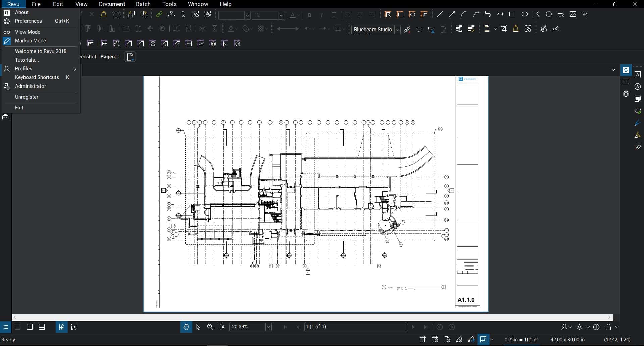Click Welcome to Revu 2018
Screen dimensions: 644x346
41,51
